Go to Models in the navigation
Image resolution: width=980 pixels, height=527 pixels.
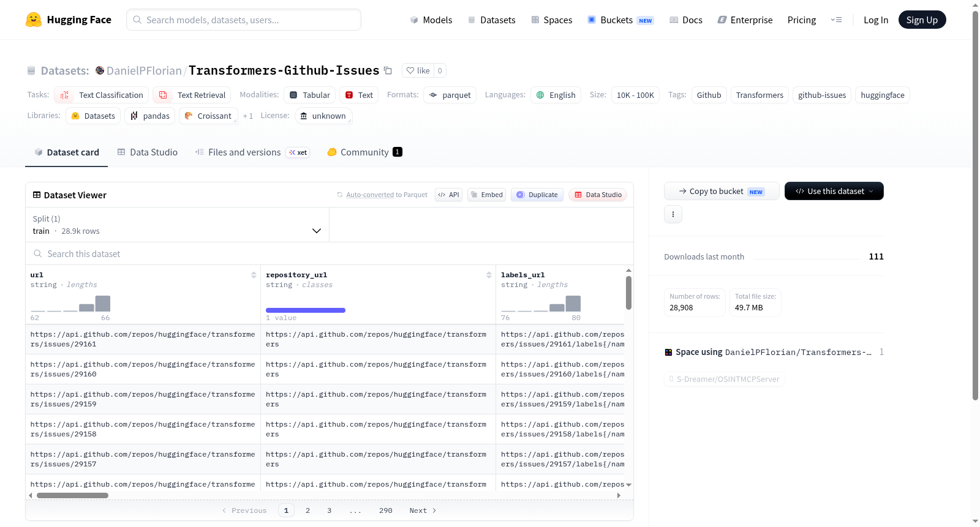coord(431,20)
